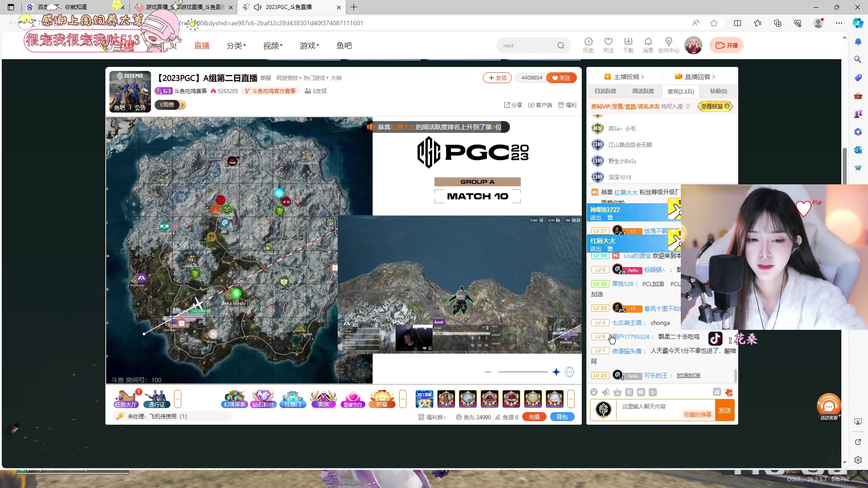This screenshot has height=488, width=868.
Task: Select the 钻粉(0) tab
Action: tap(718, 91)
